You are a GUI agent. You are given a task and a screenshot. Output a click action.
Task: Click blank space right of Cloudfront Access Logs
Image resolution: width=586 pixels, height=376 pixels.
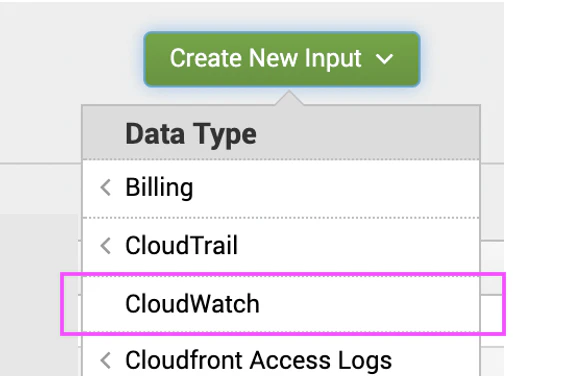[436, 360]
